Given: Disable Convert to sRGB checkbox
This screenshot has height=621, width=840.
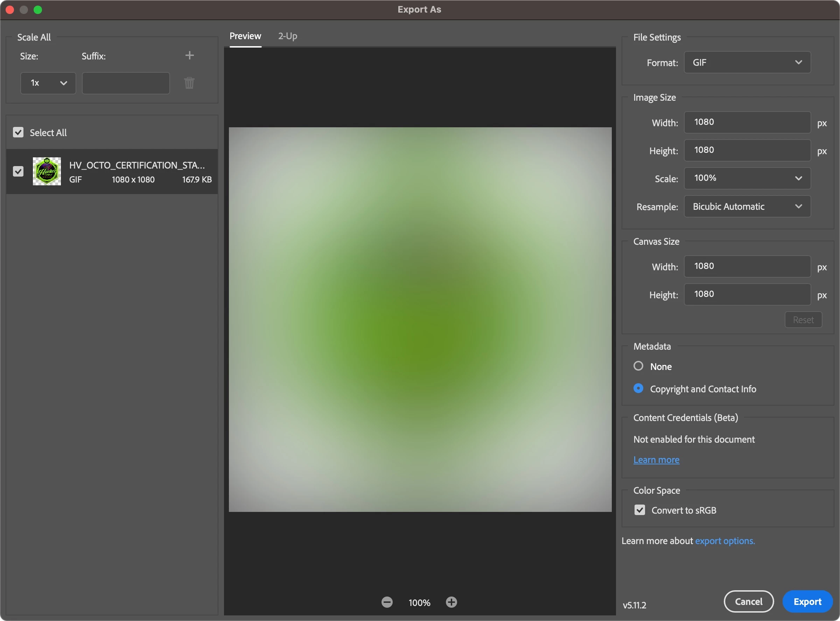Looking at the screenshot, I should pos(639,510).
